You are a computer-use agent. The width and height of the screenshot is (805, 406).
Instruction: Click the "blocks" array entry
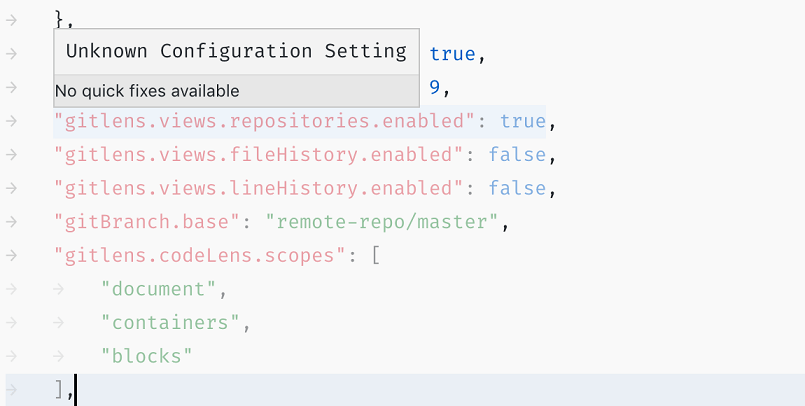[146, 356]
